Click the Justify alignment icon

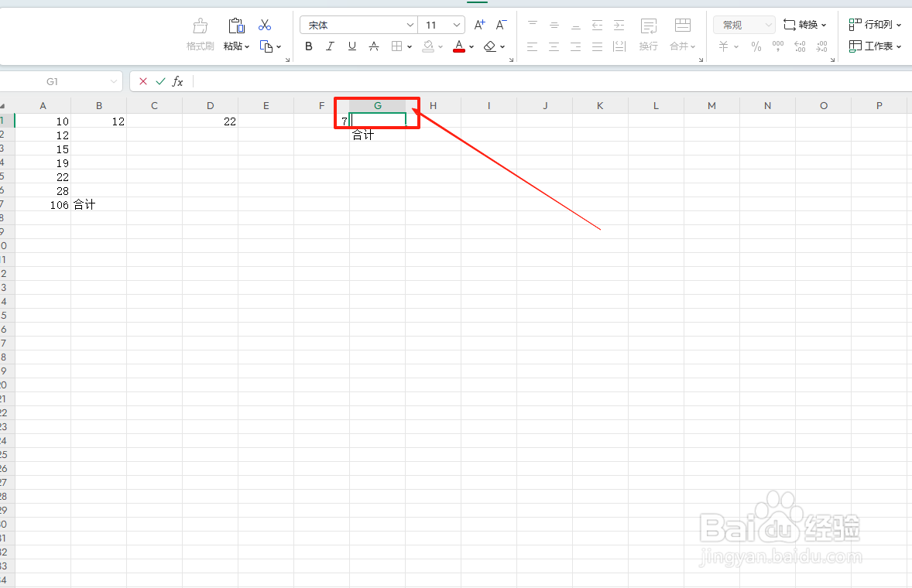click(x=598, y=46)
